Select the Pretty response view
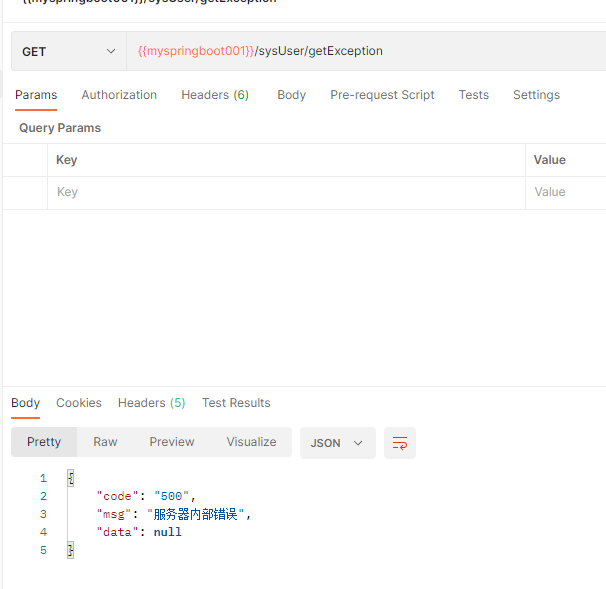 (x=44, y=442)
